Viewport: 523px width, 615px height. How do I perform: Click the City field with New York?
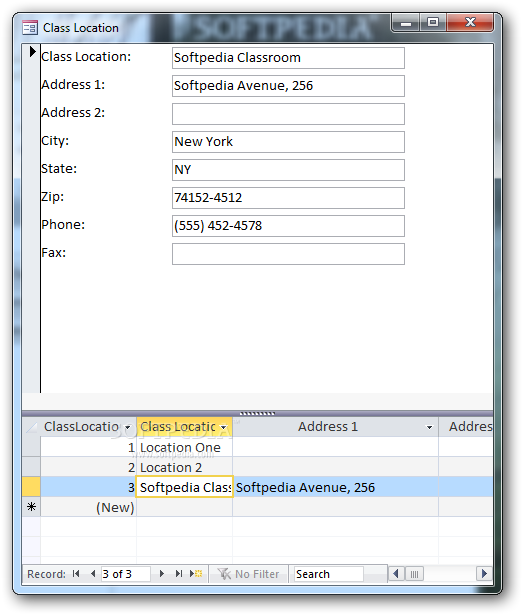coord(288,142)
